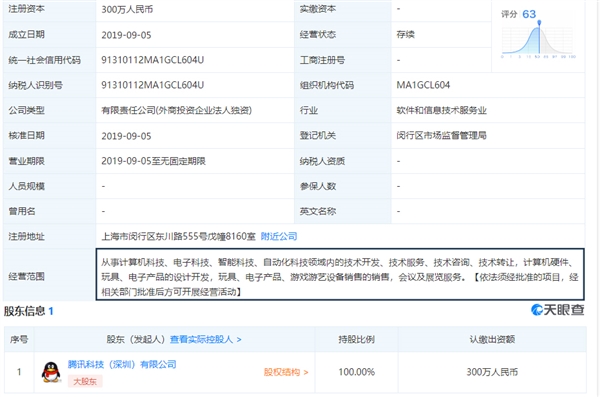Select approval date 2019-09-05 beside 核准日期
This screenshot has width=600, height=397.
pyautogui.click(x=126, y=136)
